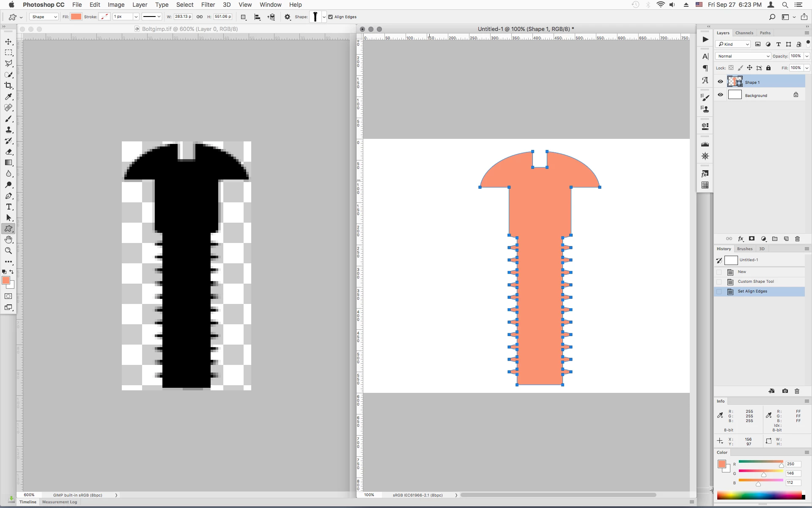
Task: Select the Custom Shape Tool history state
Action: tap(755, 282)
